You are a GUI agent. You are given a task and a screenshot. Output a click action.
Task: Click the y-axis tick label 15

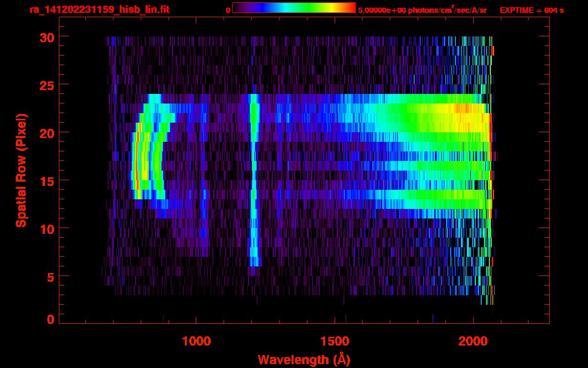pos(47,181)
